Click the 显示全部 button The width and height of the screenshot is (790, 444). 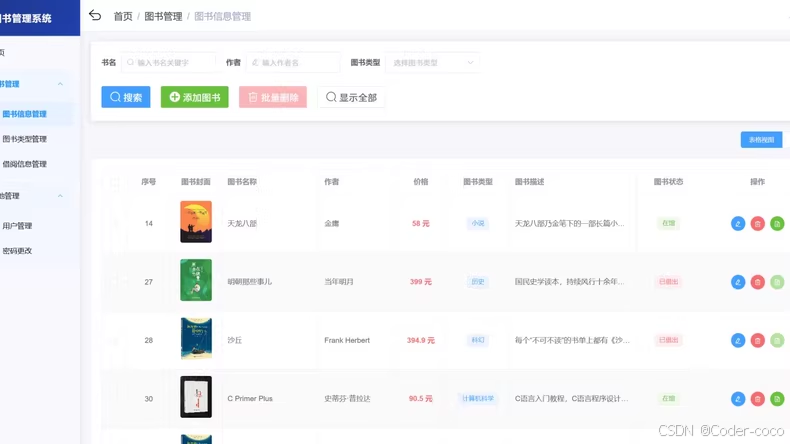coord(351,97)
